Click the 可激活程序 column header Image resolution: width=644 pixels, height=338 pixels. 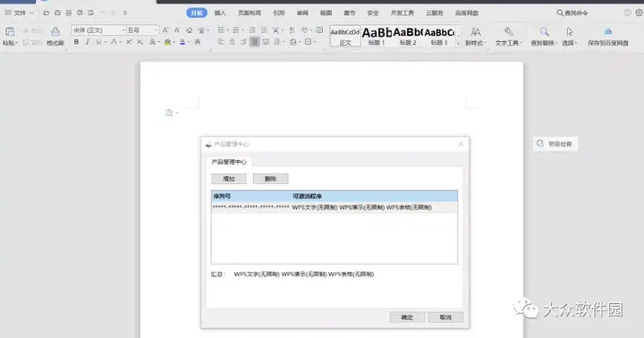pyautogui.click(x=374, y=197)
